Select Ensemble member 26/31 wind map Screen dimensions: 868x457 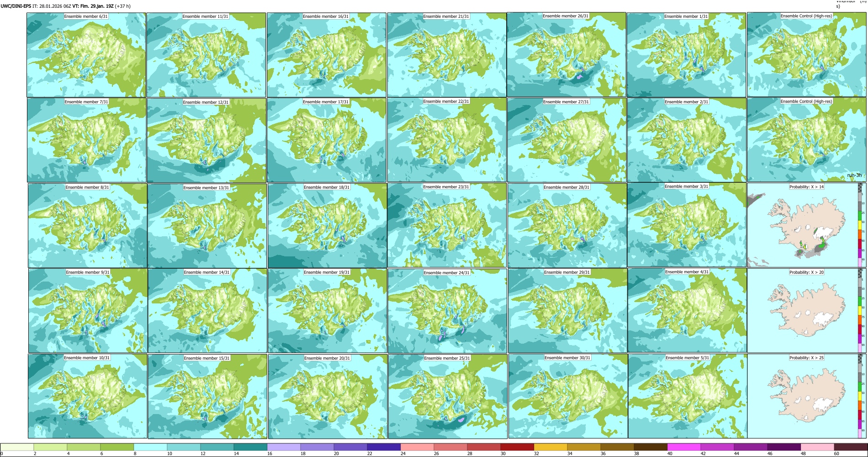(x=566, y=54)
